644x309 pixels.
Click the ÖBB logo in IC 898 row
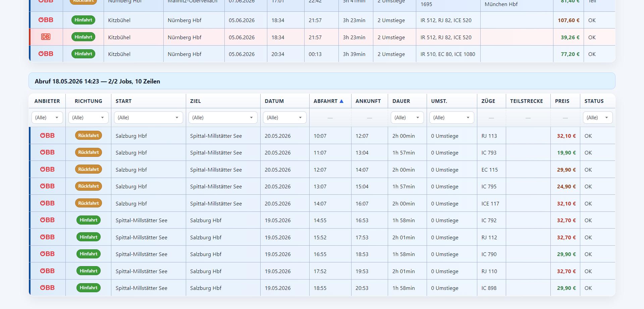47,288
